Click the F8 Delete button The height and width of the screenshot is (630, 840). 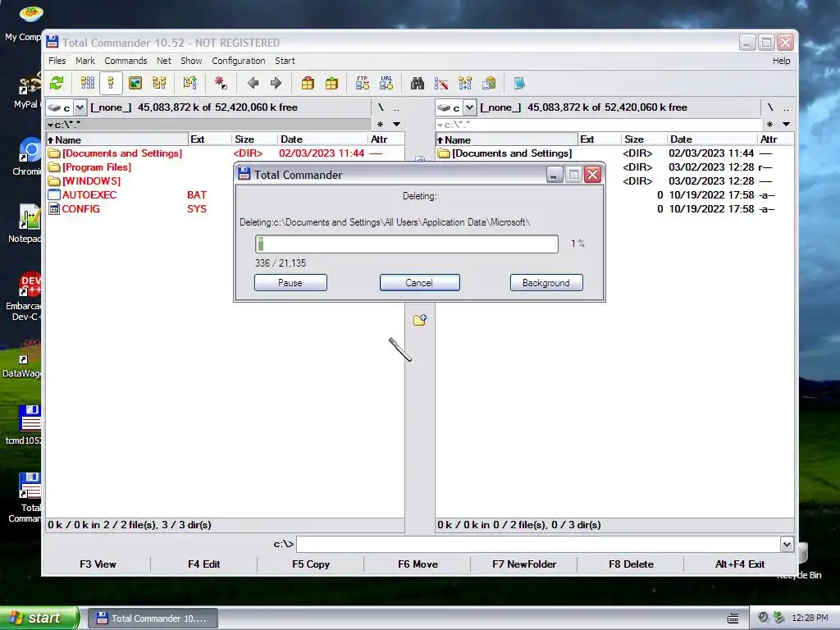tap(631, 564)
